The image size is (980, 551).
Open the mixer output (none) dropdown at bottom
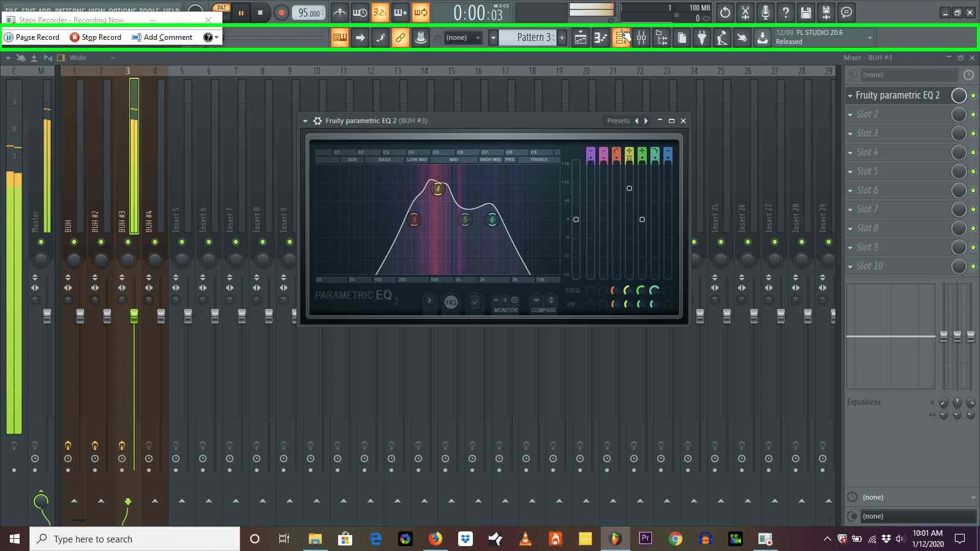point(918,516)
